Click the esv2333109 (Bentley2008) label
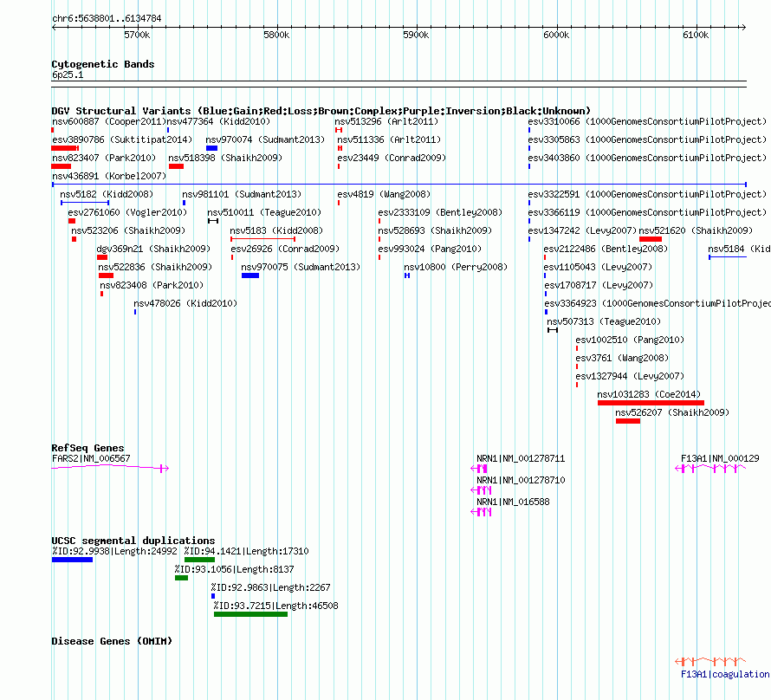771x700 pixels. tap(440, 212)
